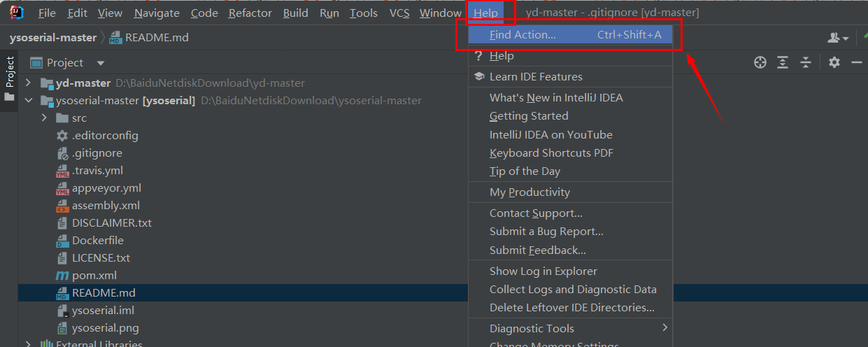Open Keyboard Shortcuts PDF
The image size is (868, 347).
coord(570,153)
